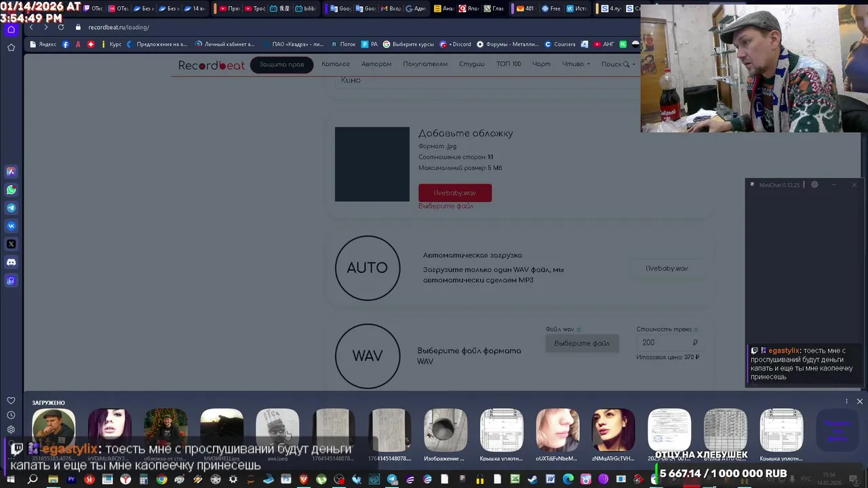Click the dark cover image placeholder
868x488 pixels.
pyautogui.click(x=372, y=164)
